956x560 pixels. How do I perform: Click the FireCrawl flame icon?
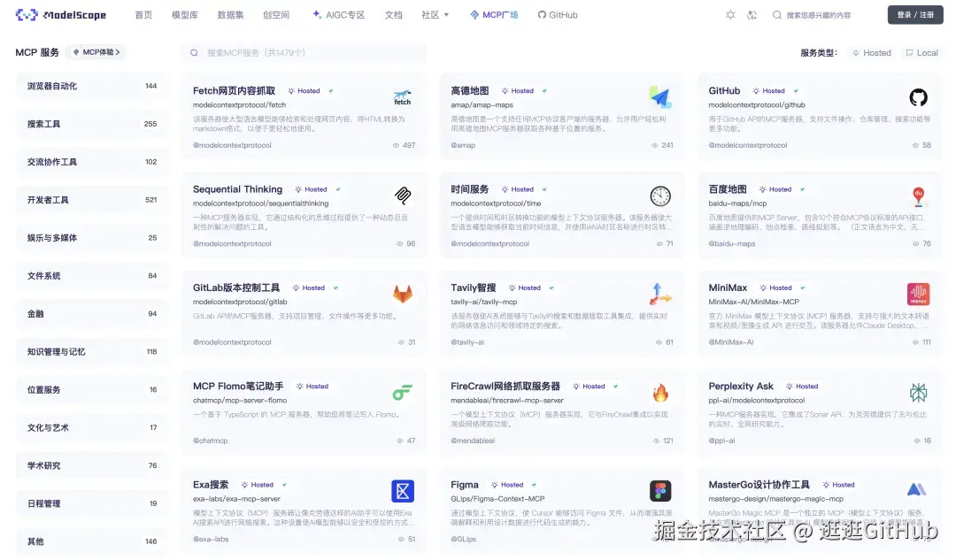pos(661,394)
